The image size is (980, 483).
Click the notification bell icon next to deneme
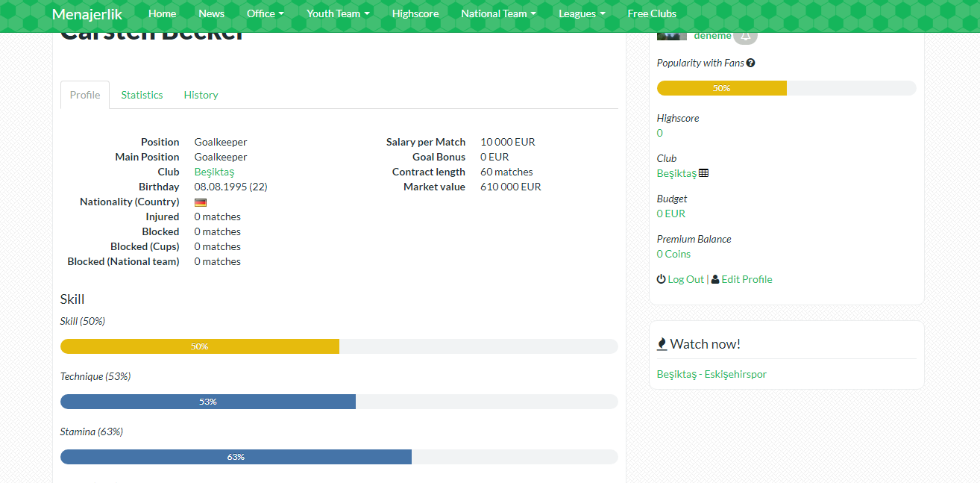745,36
